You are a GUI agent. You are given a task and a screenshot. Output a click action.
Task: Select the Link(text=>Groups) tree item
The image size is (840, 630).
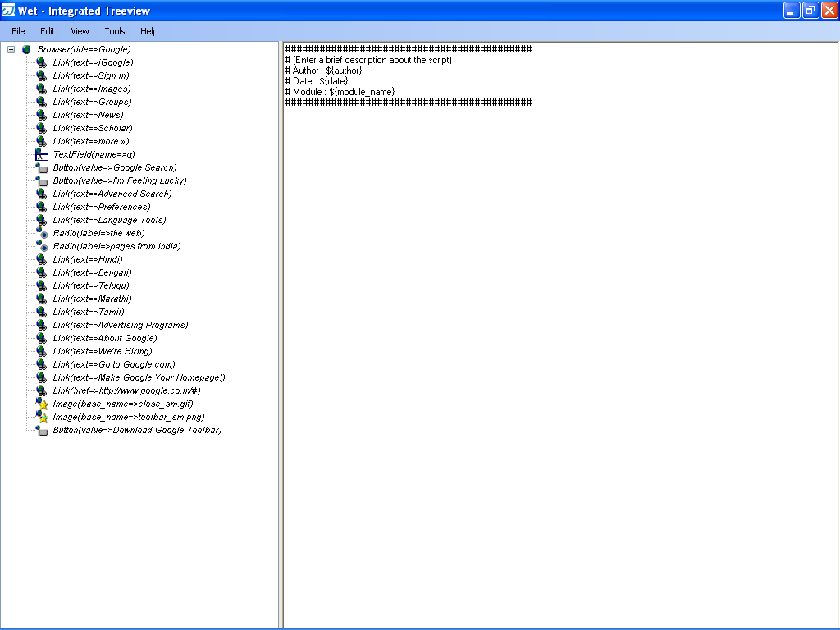tap(92, 102)
